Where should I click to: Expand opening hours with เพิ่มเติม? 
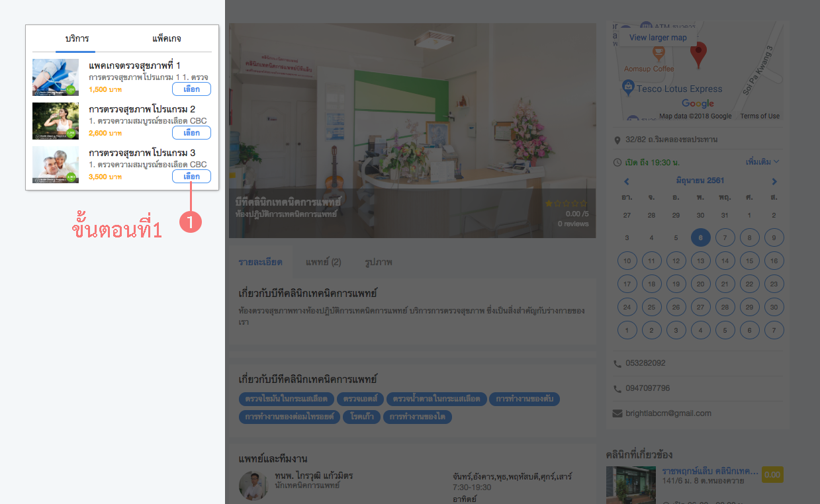(x=762, y=161)
